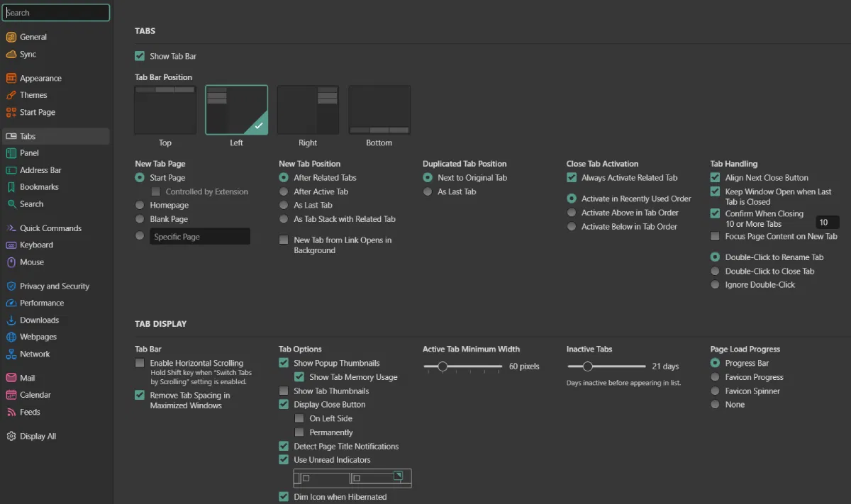The width and height of the screenshot is (851, 504).
Task: Open the Sync settings icon in sidebar
Action: tap(11, 55)
